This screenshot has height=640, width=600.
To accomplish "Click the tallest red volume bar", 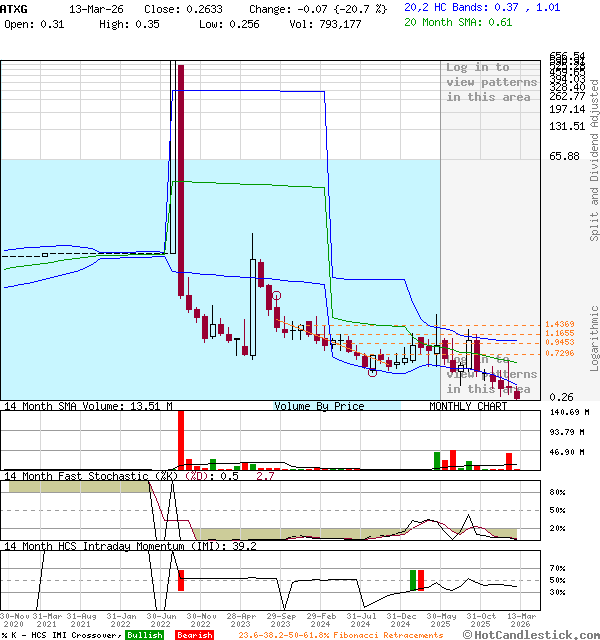I will click(x=181, y=439).
